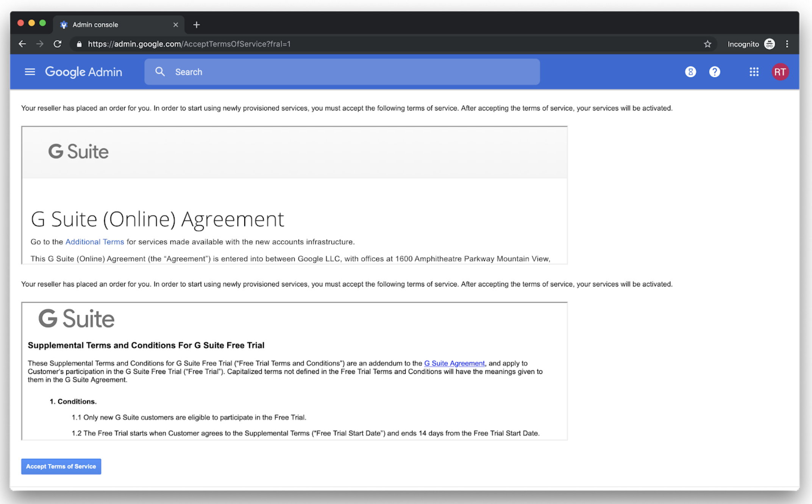This screenshot has height=504, width=812.
Task: Click the macOS green fullscreen window button
Action: click(43, 23)
